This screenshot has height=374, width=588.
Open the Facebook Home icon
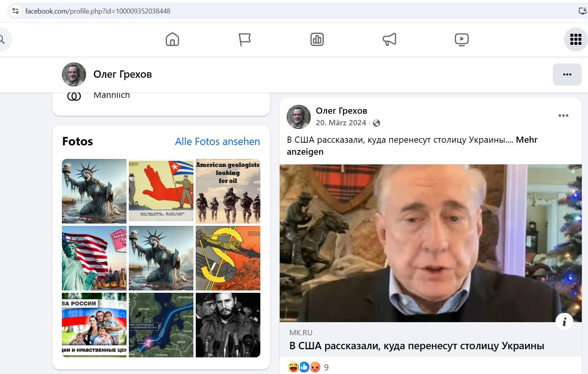172,39
